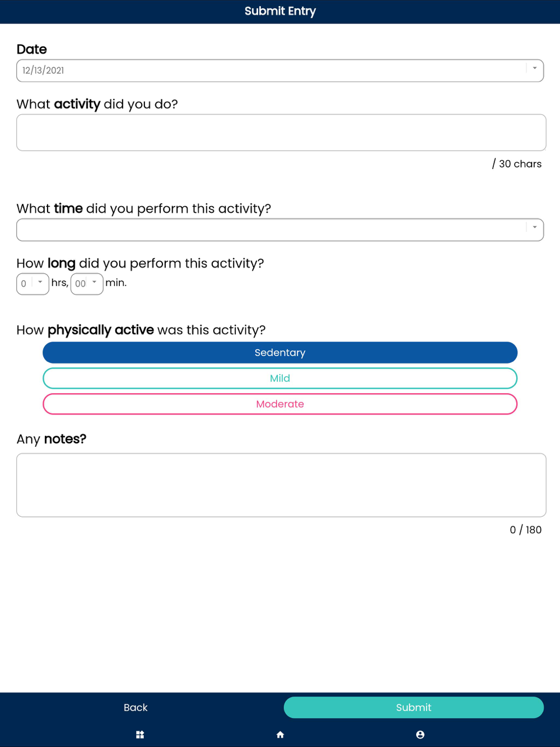Open the dashboard grid icon
The height and width of the screenshot is (747, 560).
click(x=140, y=735)
